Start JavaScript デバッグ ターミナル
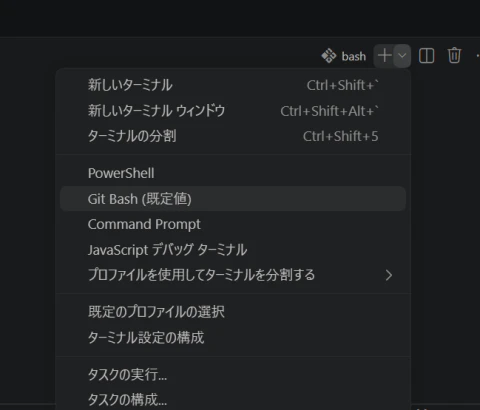The height and width of the screenshot is (410, 480). 233,250
